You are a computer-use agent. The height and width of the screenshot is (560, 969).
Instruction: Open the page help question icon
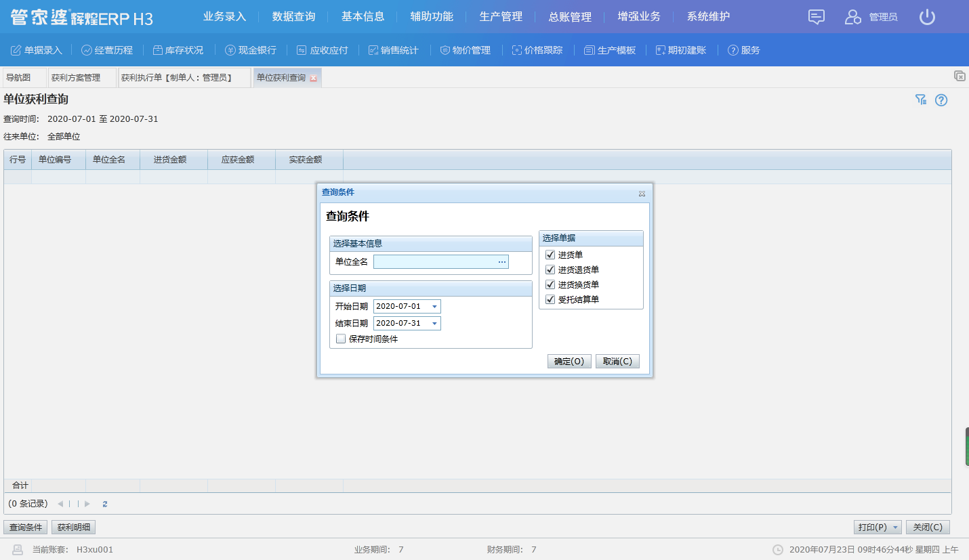tap(941, 100)
